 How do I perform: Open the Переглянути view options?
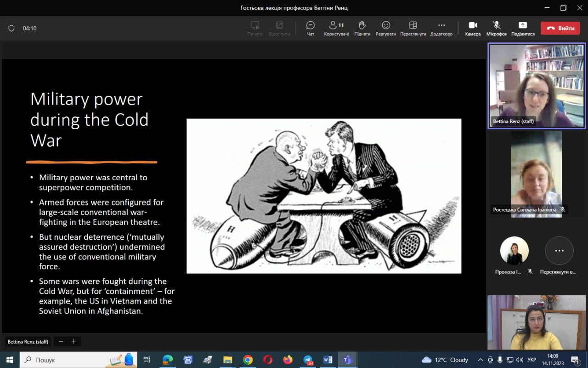coord(413,28)
